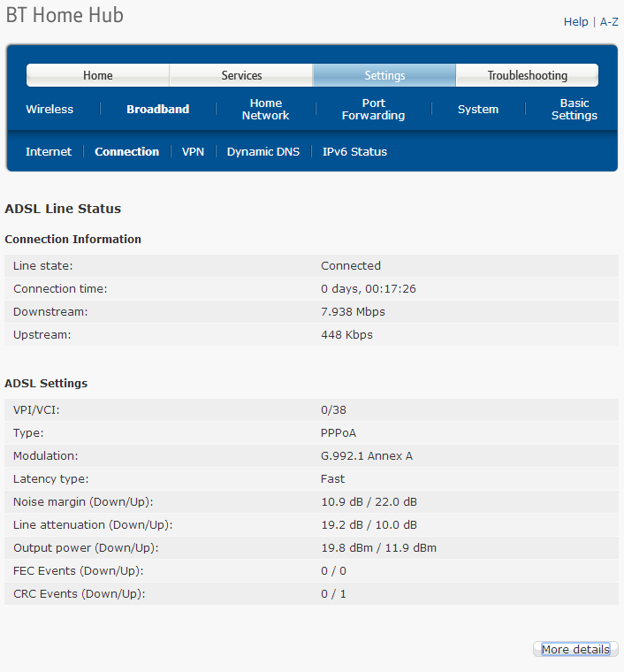Select output power 19.8 dBm / 11.9 dBm

pyautogui.click(x=378, y=548)
